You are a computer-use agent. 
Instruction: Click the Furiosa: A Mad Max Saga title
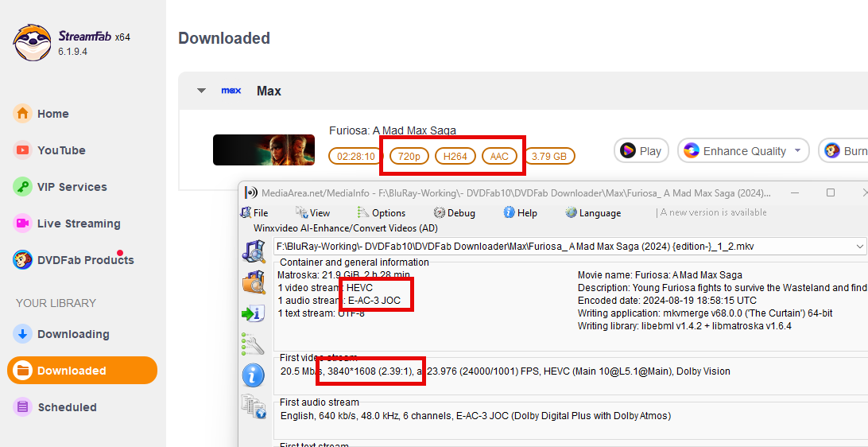coord(393,130)
